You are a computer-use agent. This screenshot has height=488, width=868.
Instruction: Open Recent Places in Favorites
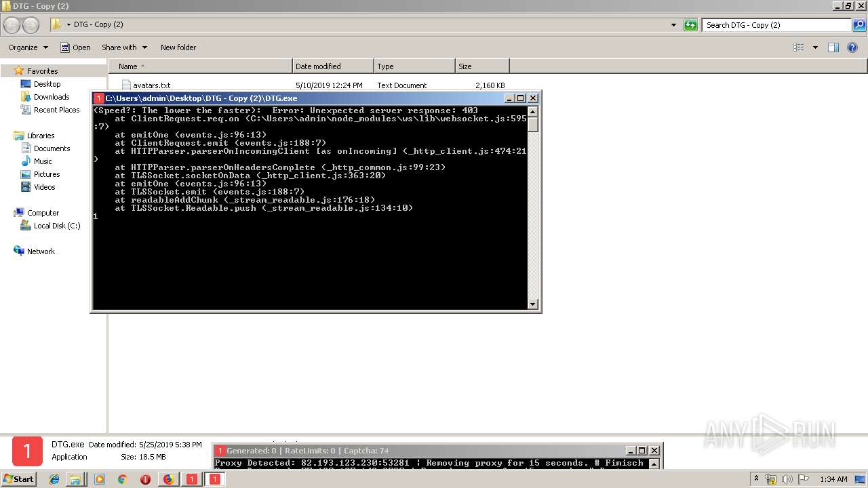pos(56,110)
